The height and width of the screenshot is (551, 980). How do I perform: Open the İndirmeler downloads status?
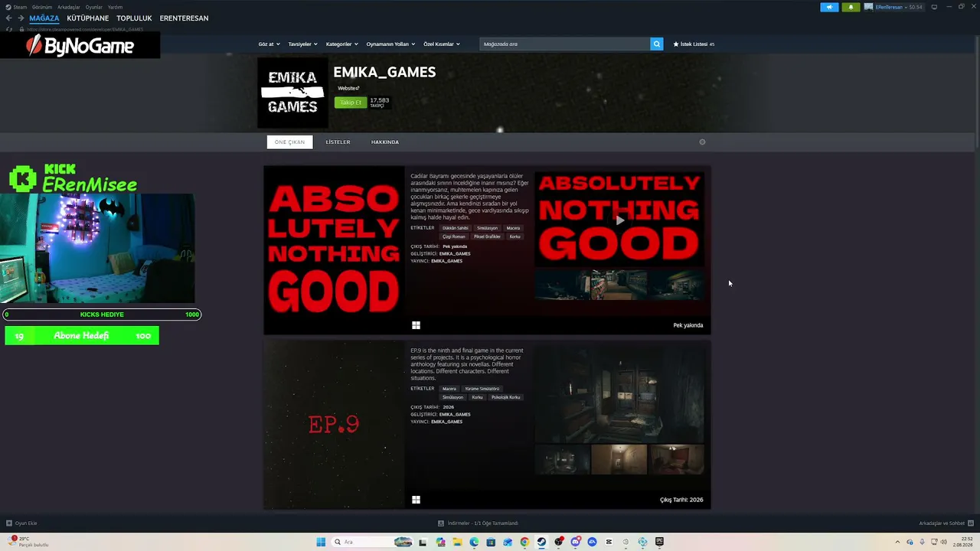click(478, 523)
